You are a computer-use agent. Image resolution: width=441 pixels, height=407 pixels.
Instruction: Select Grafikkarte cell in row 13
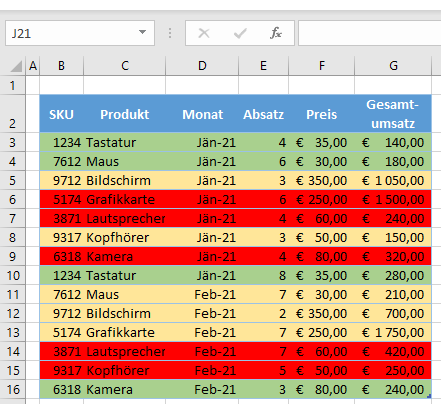[x=125, y=332]
